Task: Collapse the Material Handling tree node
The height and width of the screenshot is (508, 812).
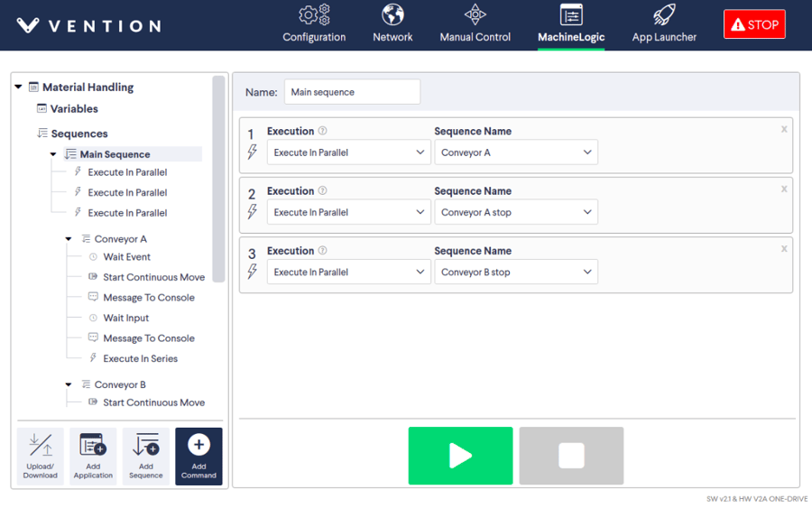Action: coord(18,88)
